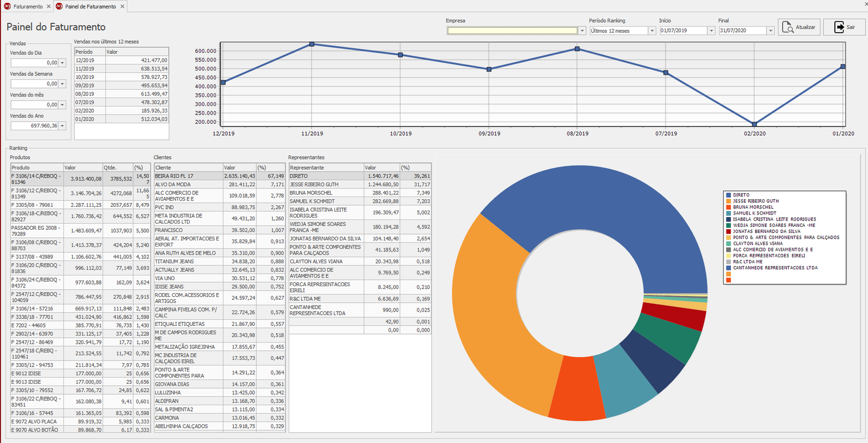Expand the Vendas do Ano value dropdown
This screenshot has width=868, height=443.
pyautogui.click(x=62, y=126)
